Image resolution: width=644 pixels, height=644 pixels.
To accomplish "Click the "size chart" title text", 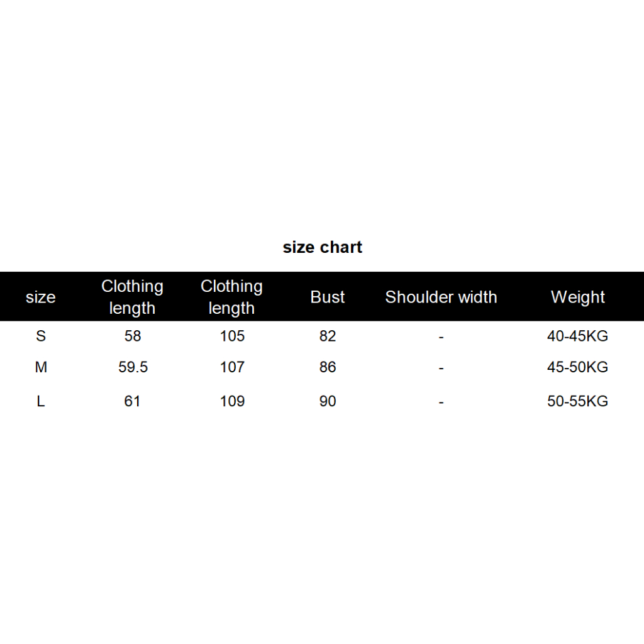I will click(x=323, y=247).
